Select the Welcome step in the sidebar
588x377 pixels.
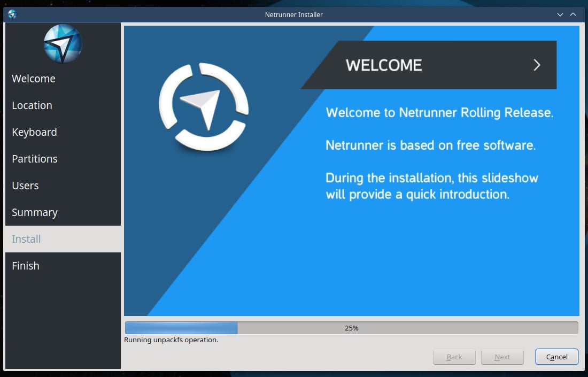coord(33,79)
